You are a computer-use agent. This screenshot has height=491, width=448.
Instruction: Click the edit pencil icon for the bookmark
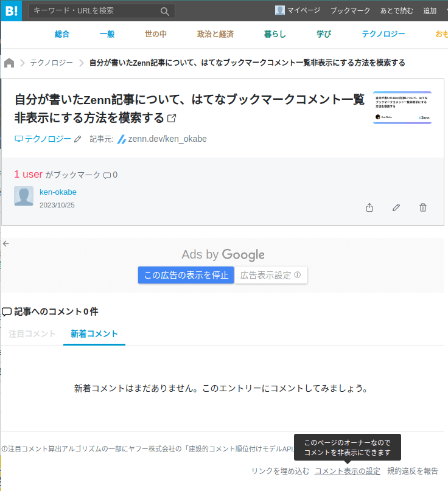[x=396, y=207]
